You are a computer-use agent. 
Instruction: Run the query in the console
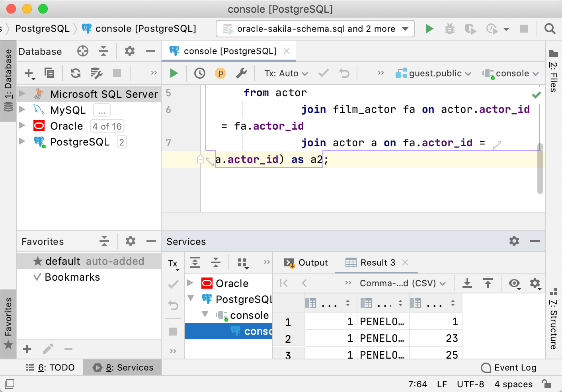click(174, 73)
